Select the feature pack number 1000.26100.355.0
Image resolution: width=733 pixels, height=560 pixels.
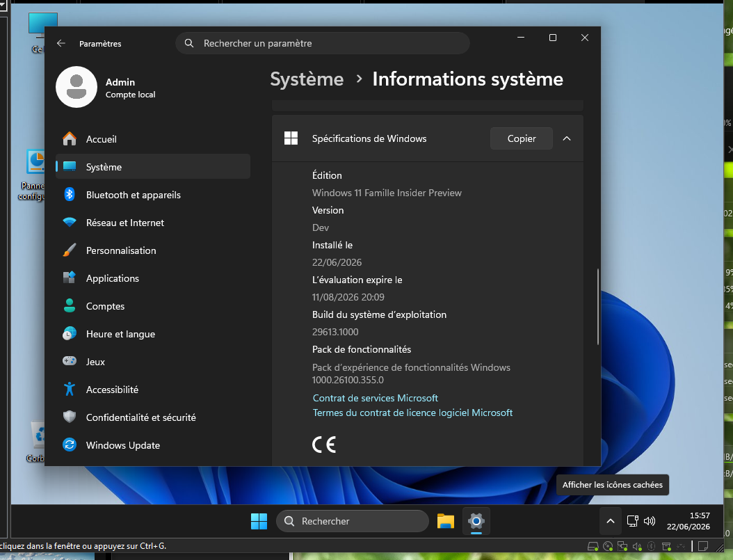(x=348, y=380)
